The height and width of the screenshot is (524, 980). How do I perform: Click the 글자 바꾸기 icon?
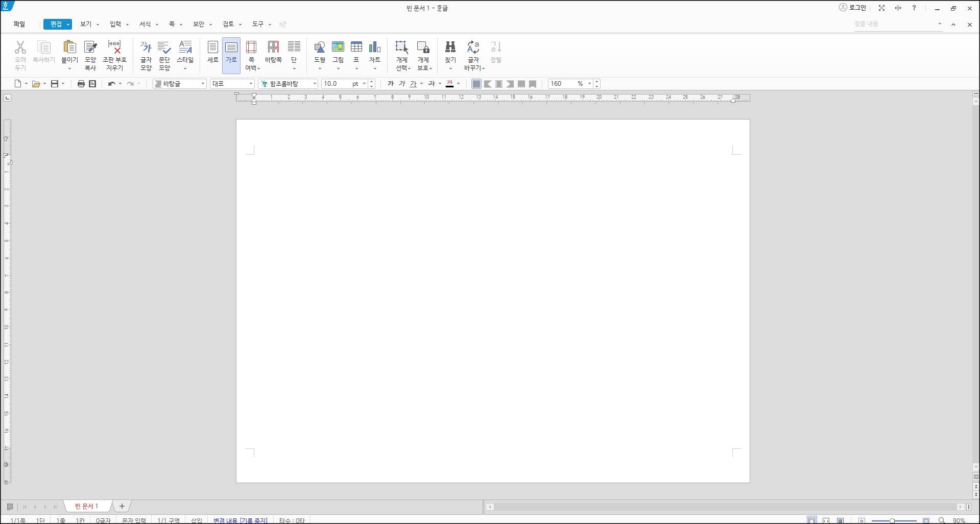pyautogui.click(x=473, y=47)
